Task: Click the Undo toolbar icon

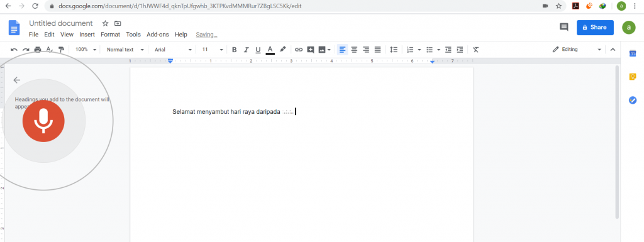Action: coord(14,50)
